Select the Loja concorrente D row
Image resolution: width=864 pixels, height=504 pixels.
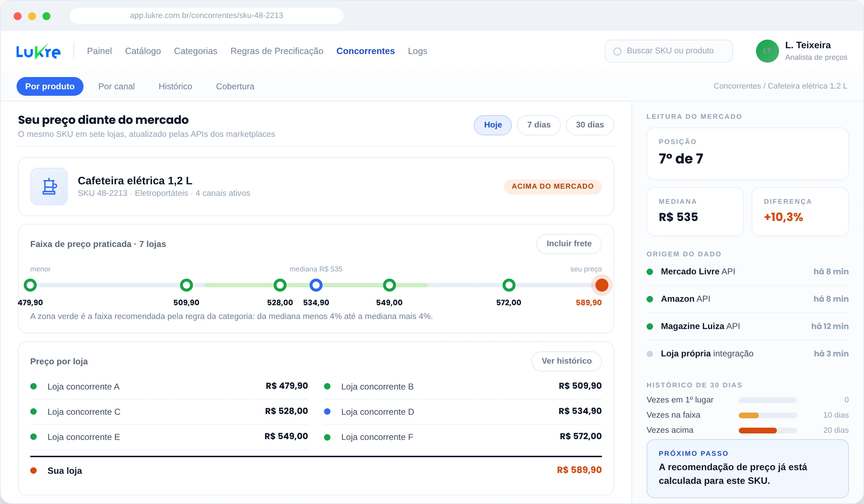463,411
